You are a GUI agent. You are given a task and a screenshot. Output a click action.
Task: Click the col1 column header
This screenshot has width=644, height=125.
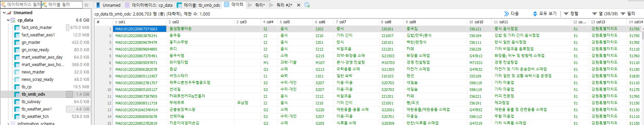[x=140, y=22]
